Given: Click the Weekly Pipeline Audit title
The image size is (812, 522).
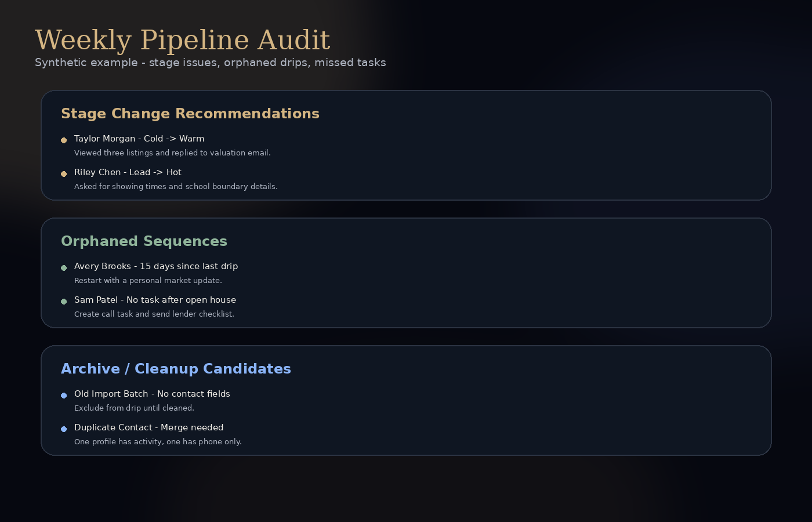Looking at the screenshot, I should pos(182,41).
